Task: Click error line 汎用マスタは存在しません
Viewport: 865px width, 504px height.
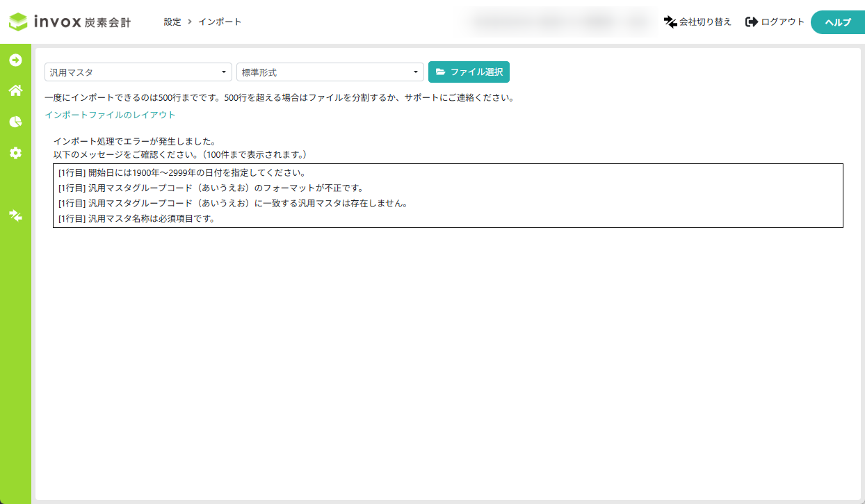Action: (x=233, y=204)
